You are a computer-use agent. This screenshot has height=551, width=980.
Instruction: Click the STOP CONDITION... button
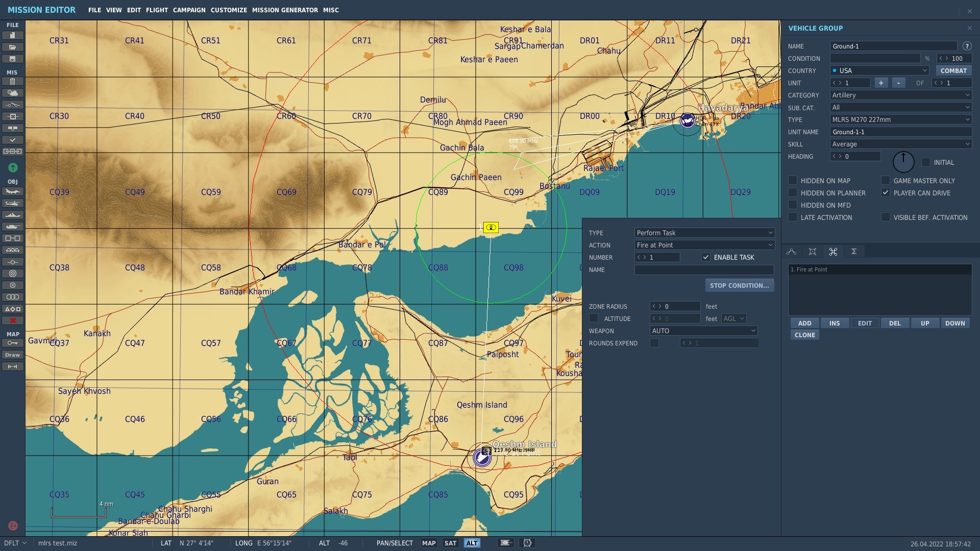739,285
